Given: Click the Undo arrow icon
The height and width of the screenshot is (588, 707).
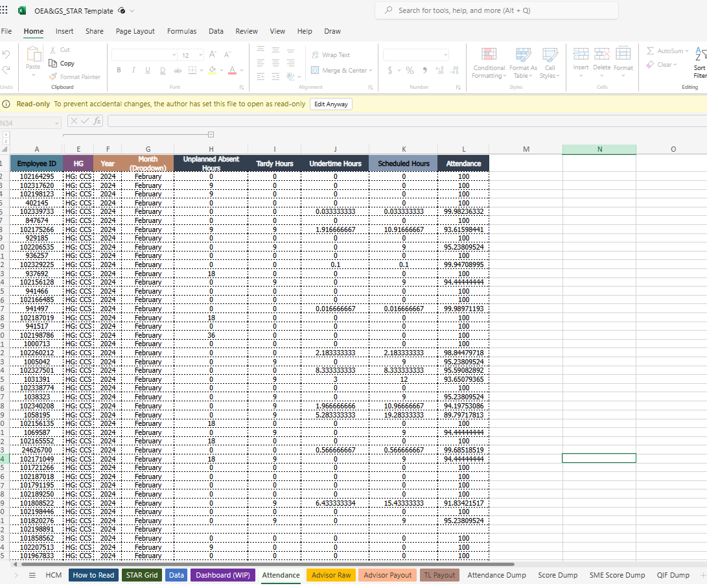Looking at the screenshot, I should coord(6,54).
